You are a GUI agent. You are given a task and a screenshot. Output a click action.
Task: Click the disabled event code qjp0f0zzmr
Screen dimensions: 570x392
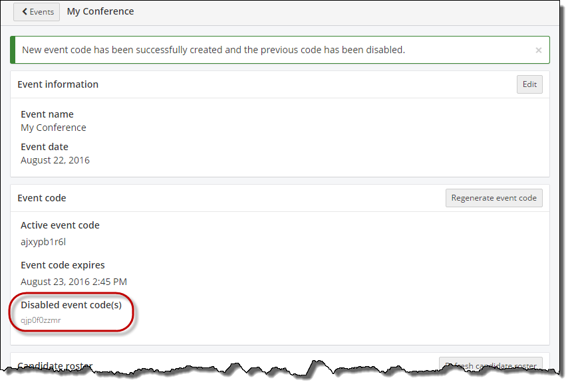41,320
